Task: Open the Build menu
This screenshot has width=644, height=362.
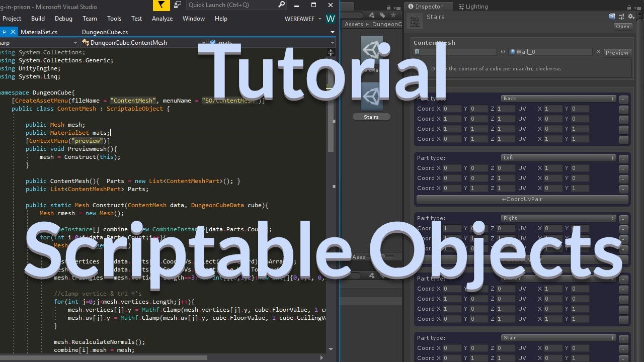Action: [38, 19]
